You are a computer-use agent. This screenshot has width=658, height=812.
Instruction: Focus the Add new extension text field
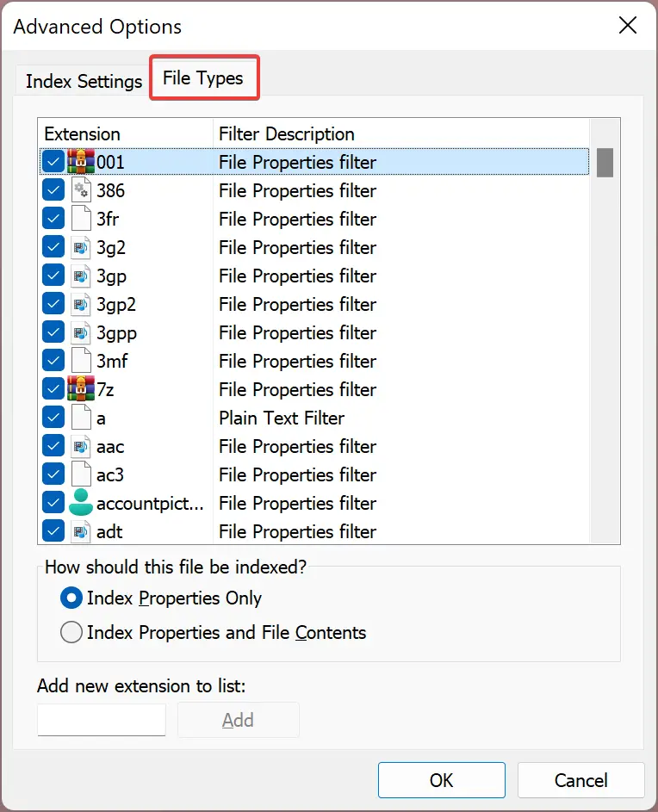pos(102,719)
